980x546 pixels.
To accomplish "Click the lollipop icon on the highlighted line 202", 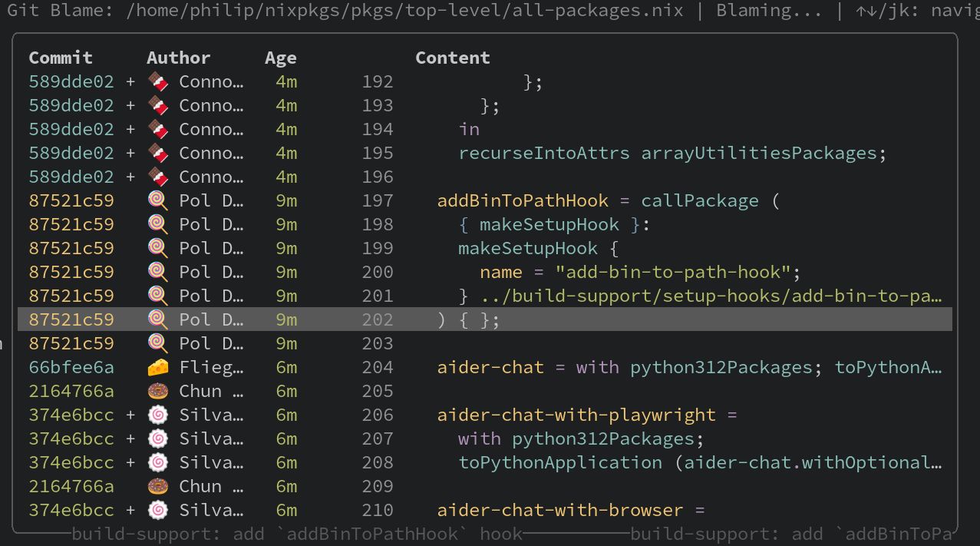I will click(x=157, y=319).
